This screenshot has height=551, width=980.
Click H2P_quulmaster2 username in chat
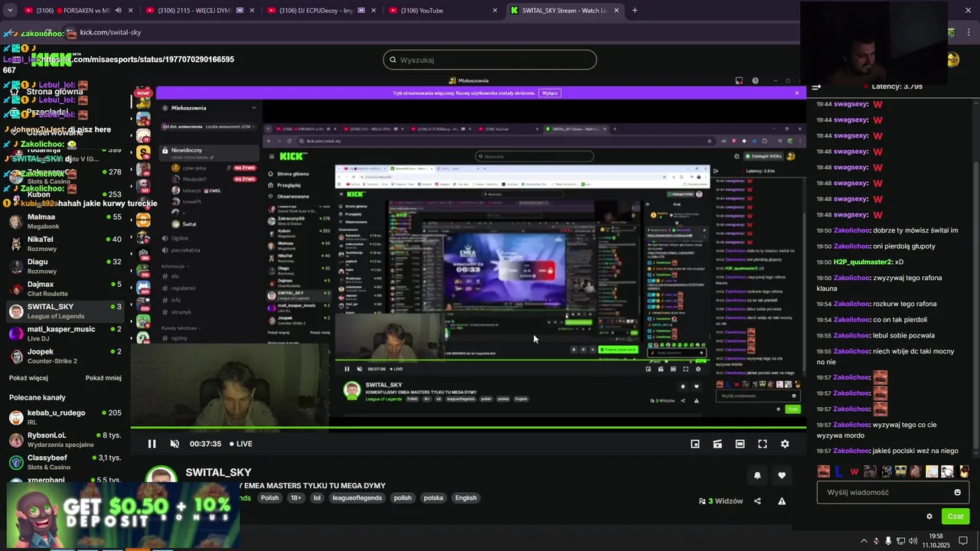click(x=863, y=262)
